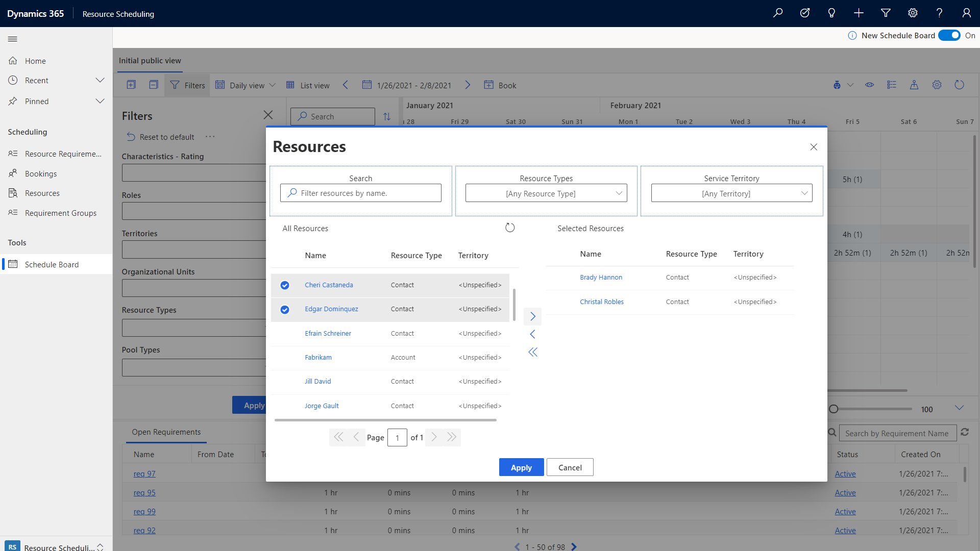The image size is (980, 551).
Task: Click the List view icon
Action: tap(290, 85)
